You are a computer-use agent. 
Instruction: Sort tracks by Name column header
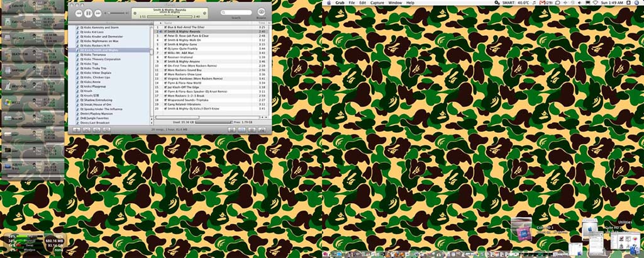point(208,23)
